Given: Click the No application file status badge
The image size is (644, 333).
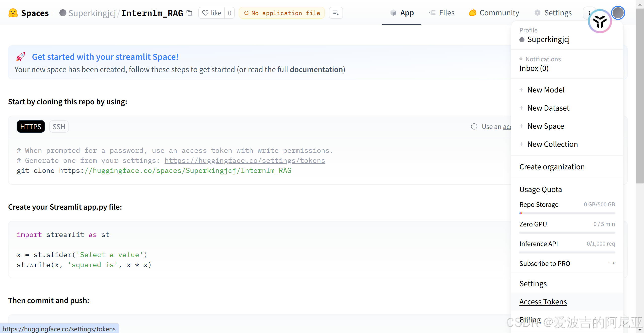Looking at the screenshot, I should click(x=282, y=13).
